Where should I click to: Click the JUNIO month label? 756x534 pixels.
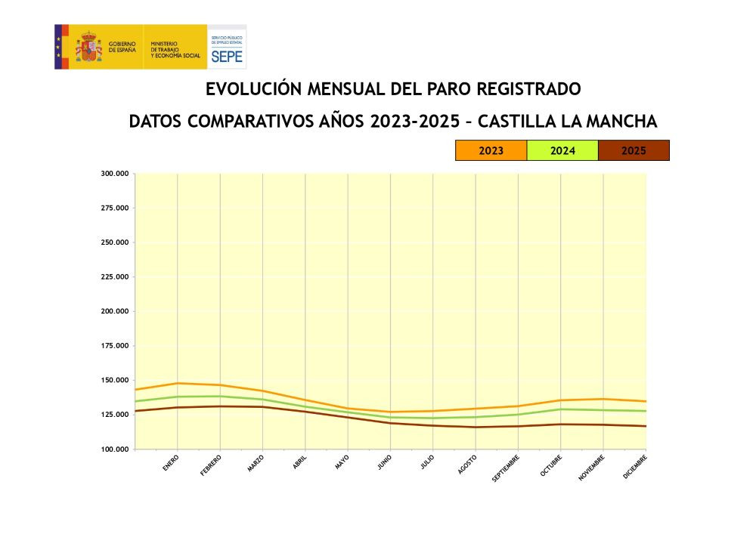click(384, 463)
